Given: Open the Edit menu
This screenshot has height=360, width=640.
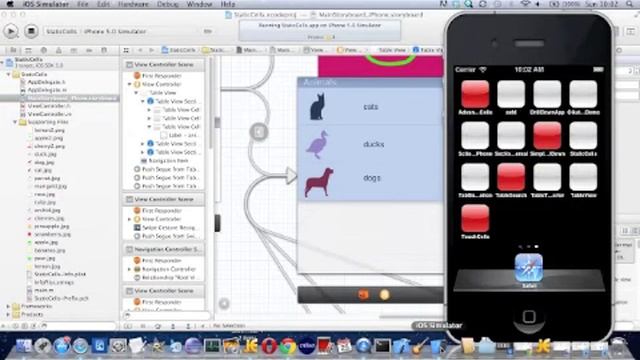Looking at the screenshot, I should tap(103, 4).
